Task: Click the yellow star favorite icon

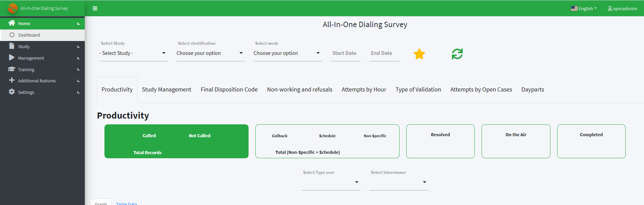Action: point(419,54)
